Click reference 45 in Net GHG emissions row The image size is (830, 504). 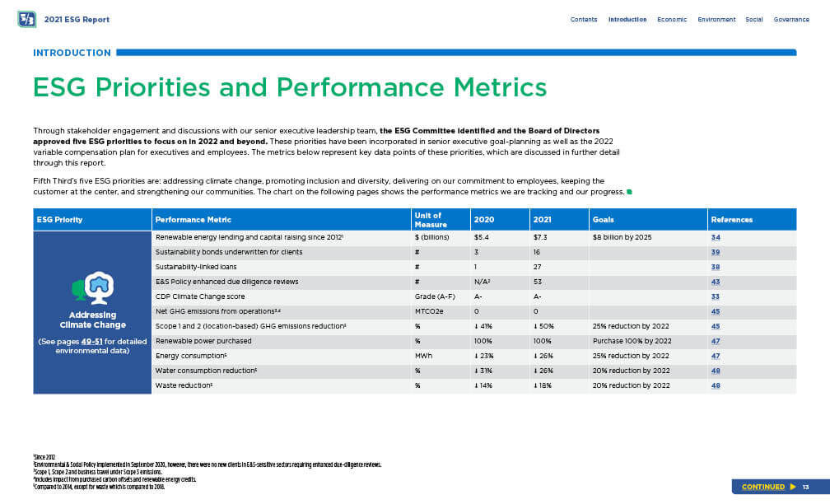[716, 311]
